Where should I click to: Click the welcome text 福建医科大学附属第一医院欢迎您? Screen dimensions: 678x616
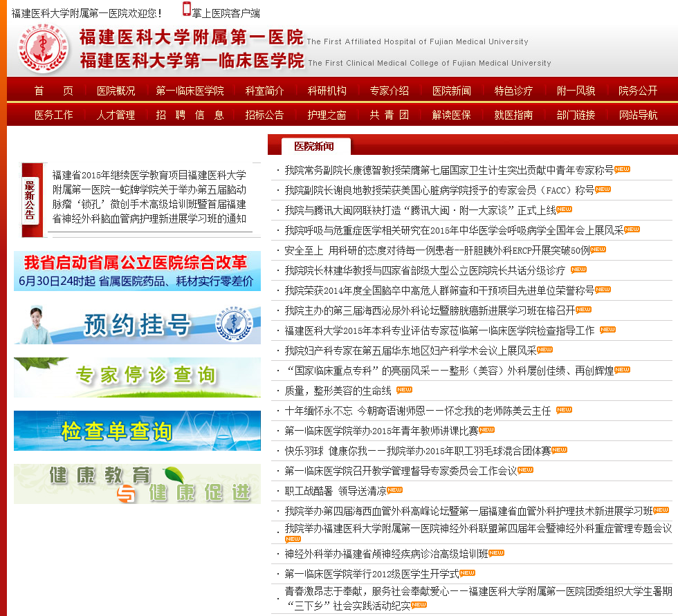tap(86, 13)
